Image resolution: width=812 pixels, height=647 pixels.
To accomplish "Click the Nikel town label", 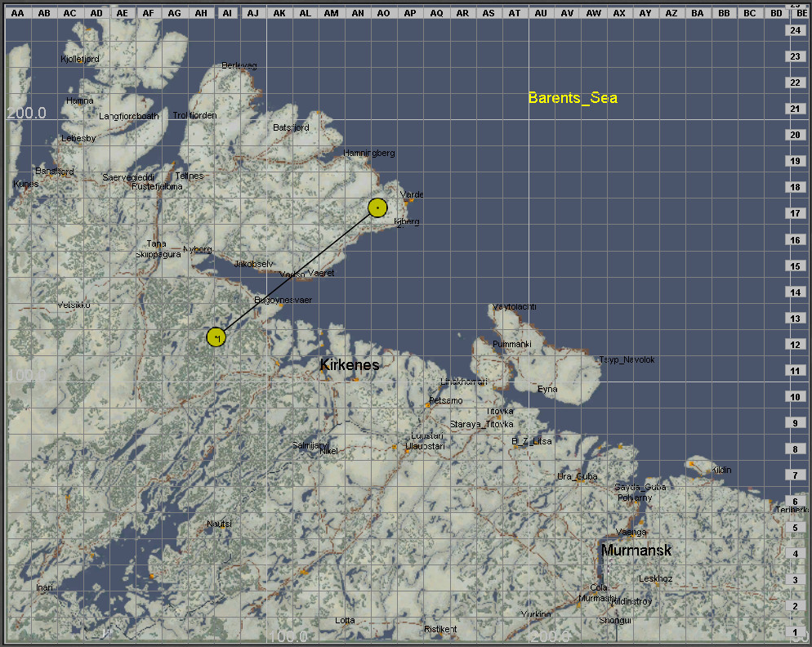I will (x=328, y=451).
